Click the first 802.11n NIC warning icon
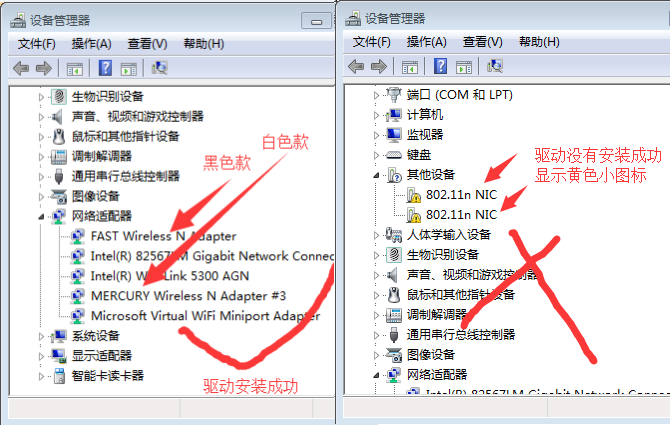The image size is (670, 425). tap(413, 195)
